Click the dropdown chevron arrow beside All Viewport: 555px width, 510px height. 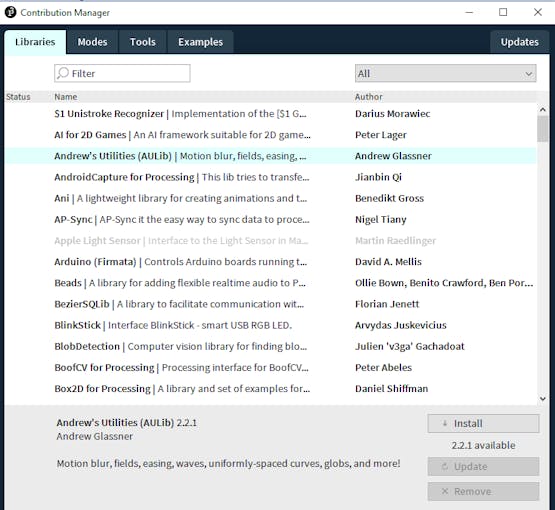coord(528,74)
